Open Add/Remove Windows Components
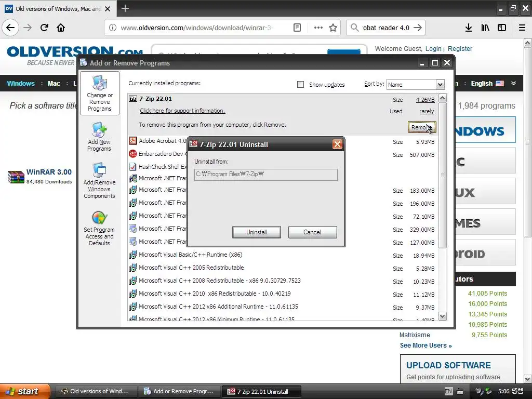 pos(99,180)
